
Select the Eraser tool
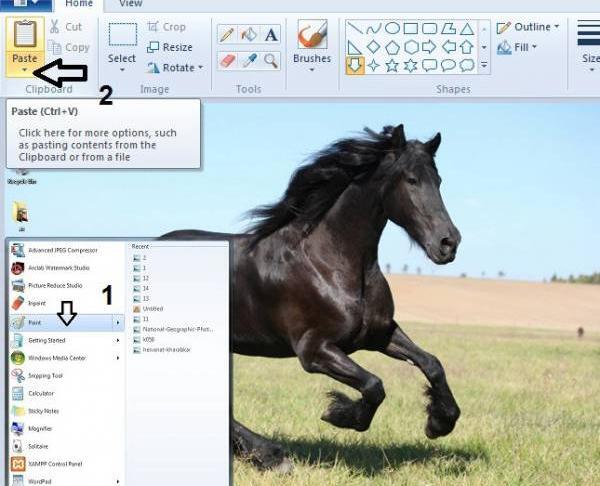coord(227,61)
